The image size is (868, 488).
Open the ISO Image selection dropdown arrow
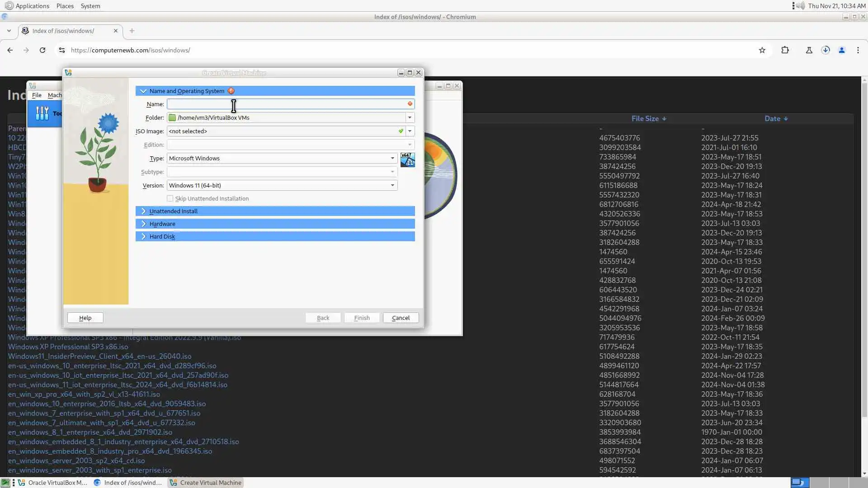point(410,131)
